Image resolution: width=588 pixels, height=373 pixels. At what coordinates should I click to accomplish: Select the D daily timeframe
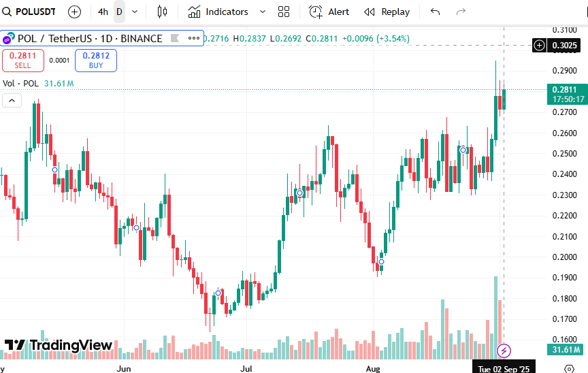[x=119, y=12]
